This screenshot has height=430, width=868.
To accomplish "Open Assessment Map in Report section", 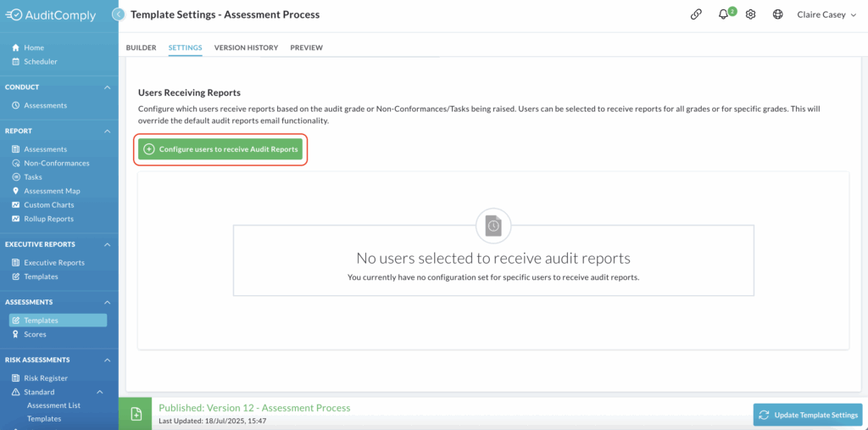I will click(x=52, y=191).
